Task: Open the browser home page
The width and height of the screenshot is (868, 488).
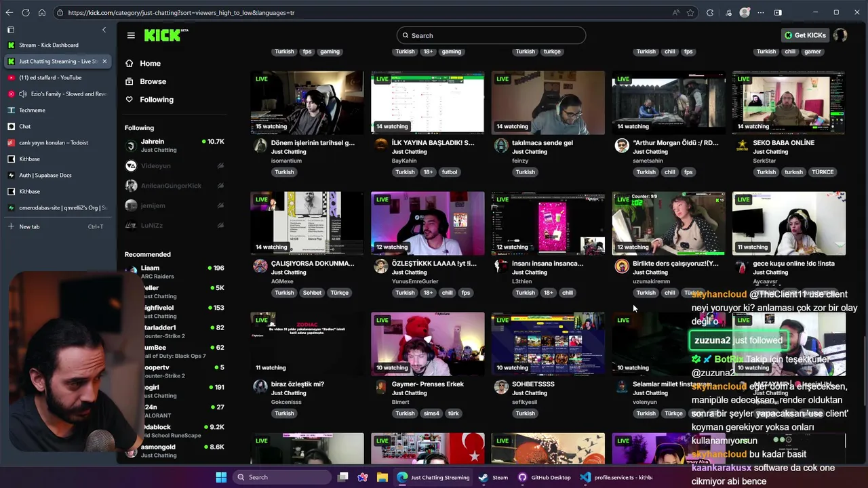Action: pos(42,12)
